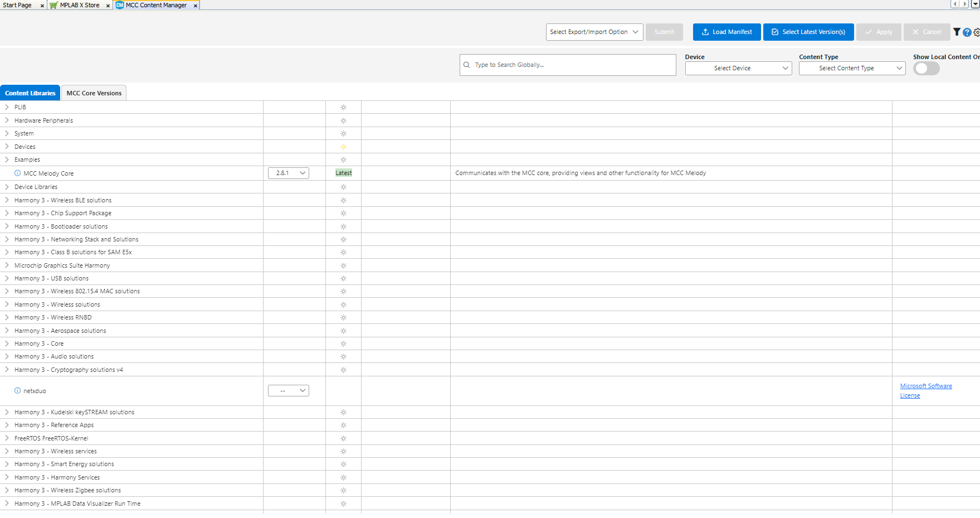
Task: Open the Select Device dropdown
Action: tap(738, 68)
